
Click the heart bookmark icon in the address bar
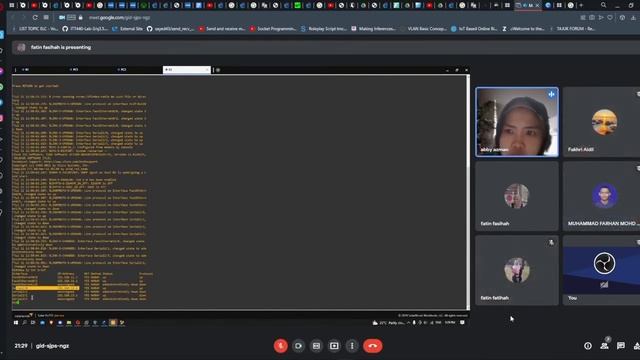click(x=610, y=18)
